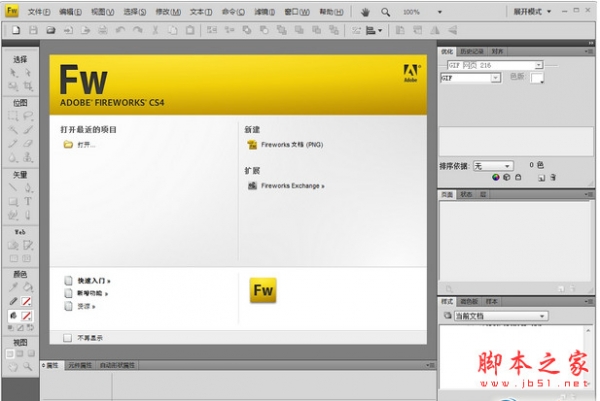This screenshot has height=401, width=600.
Task: Open the 编辑 menu
Action: 70,12
